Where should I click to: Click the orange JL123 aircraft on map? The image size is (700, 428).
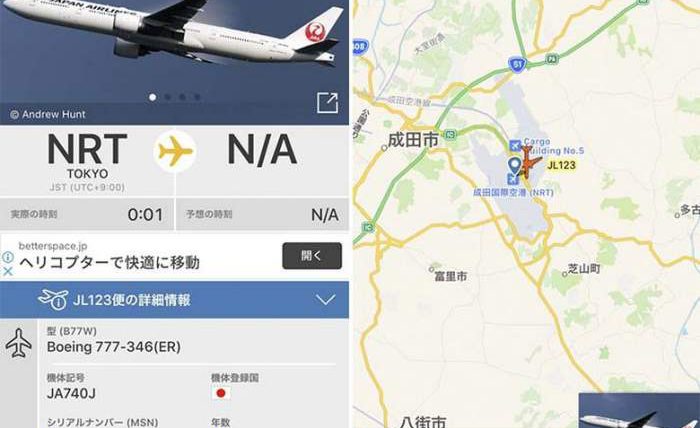pos(529,162)
